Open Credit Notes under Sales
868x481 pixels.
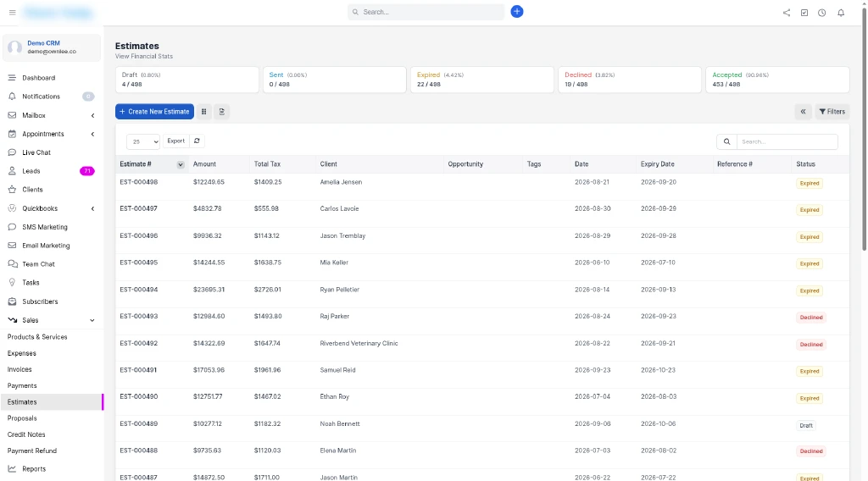(x=26, y=434)
